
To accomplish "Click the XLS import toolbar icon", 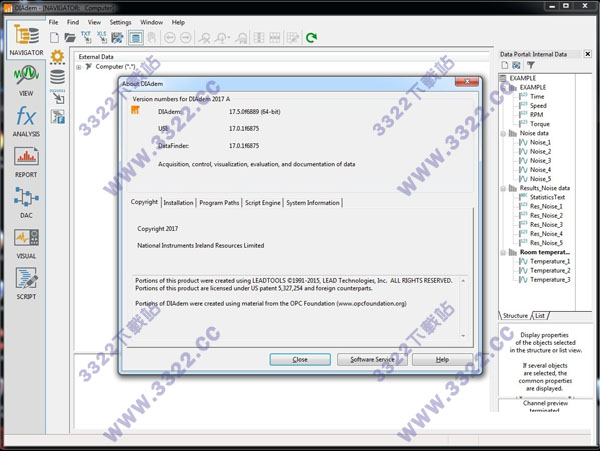I will (x=101, y=37).
